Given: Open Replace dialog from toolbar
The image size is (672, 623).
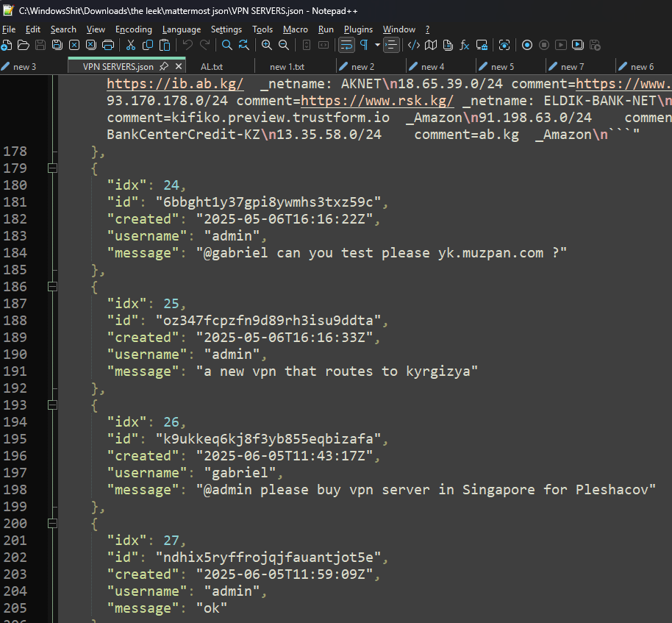Looking at the screenshot, I should (244, 45).
